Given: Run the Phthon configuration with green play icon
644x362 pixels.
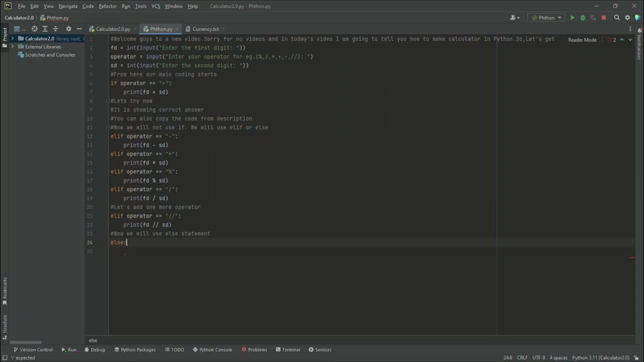Looking at the screenshot, I should coord(572,18).
